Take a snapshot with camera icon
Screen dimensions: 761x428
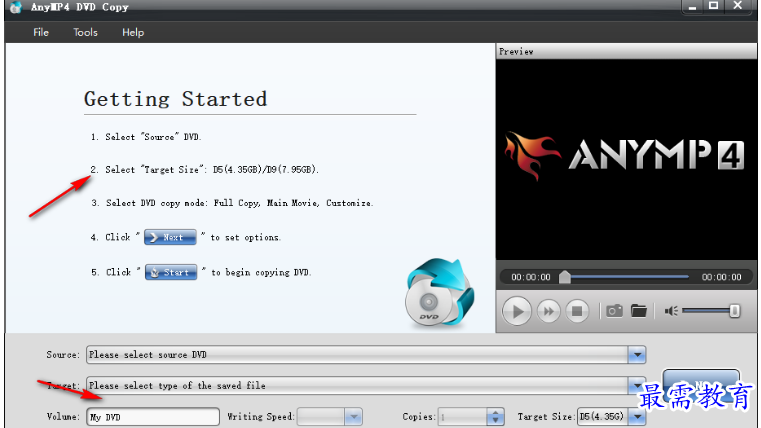(614, 311)
